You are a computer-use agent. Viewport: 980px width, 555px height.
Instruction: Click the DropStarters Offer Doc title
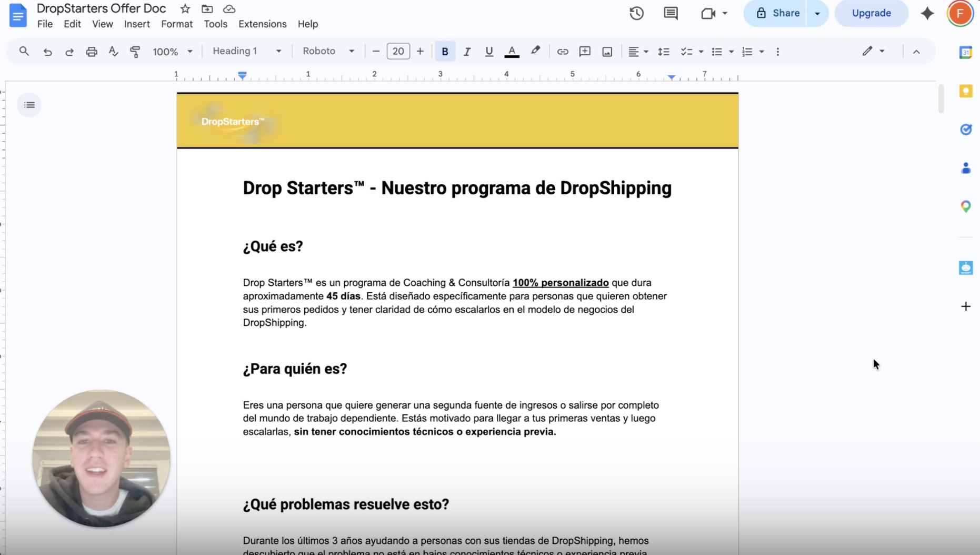101,8
